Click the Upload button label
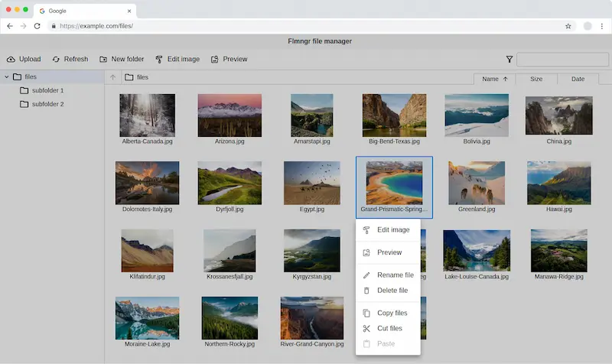 [30, 59]
